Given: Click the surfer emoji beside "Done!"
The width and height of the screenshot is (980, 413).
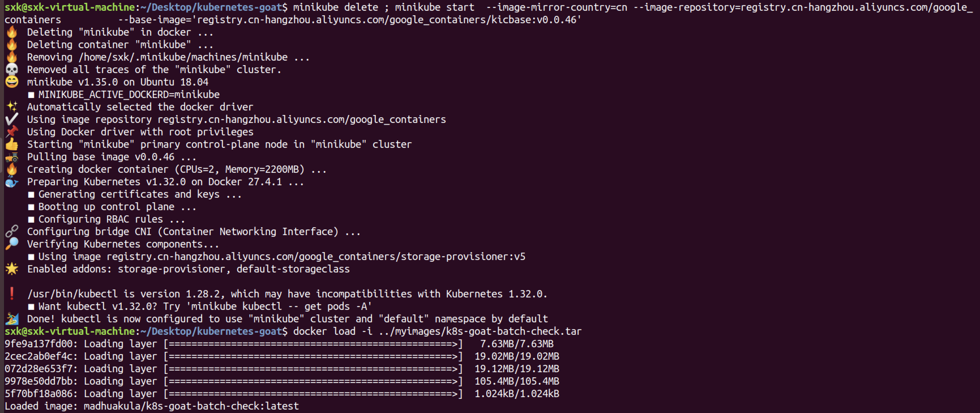Looking at the screenshot, I should tap(12, 319).
